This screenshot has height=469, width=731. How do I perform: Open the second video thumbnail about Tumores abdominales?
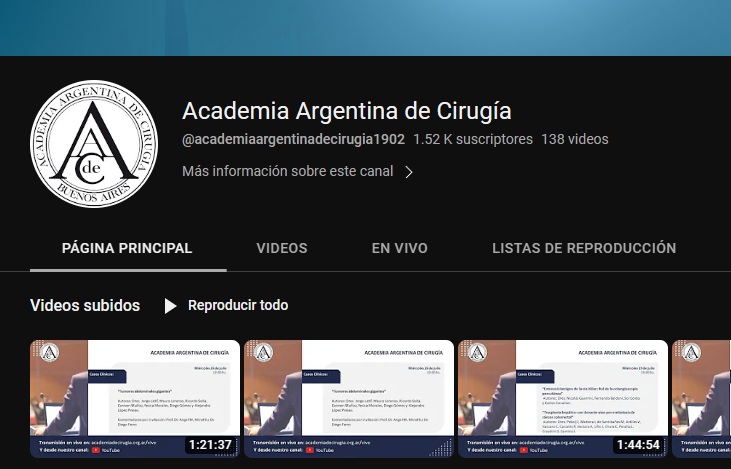pyautogui.click(x=349, y=399)
